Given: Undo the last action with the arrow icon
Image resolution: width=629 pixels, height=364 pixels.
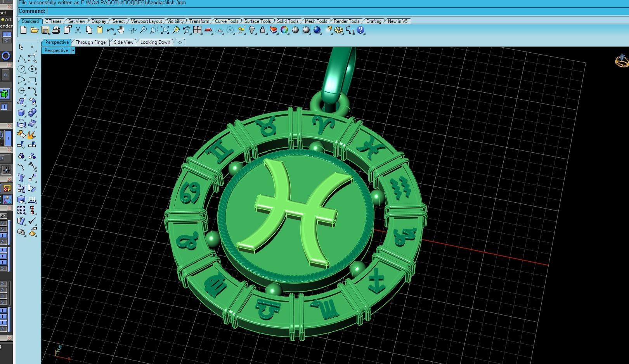Looking at the screenshot, I should pos(111,30).
